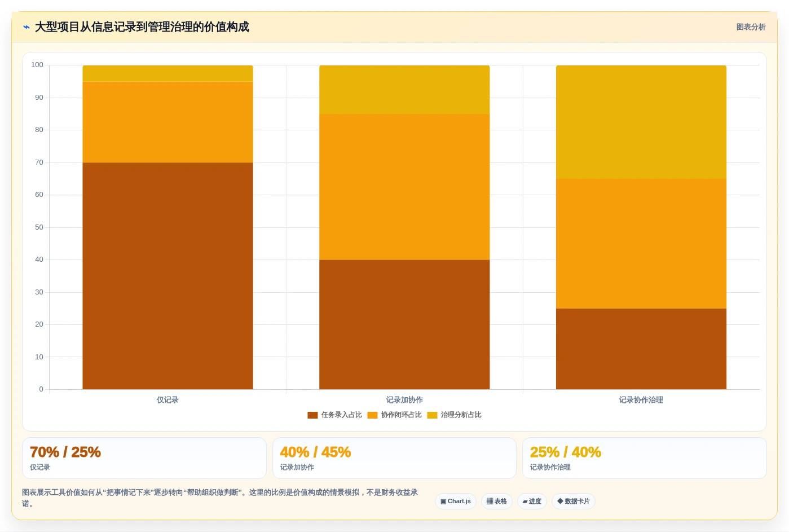Click the 记录加协作 x-axis label

(404, 400)
